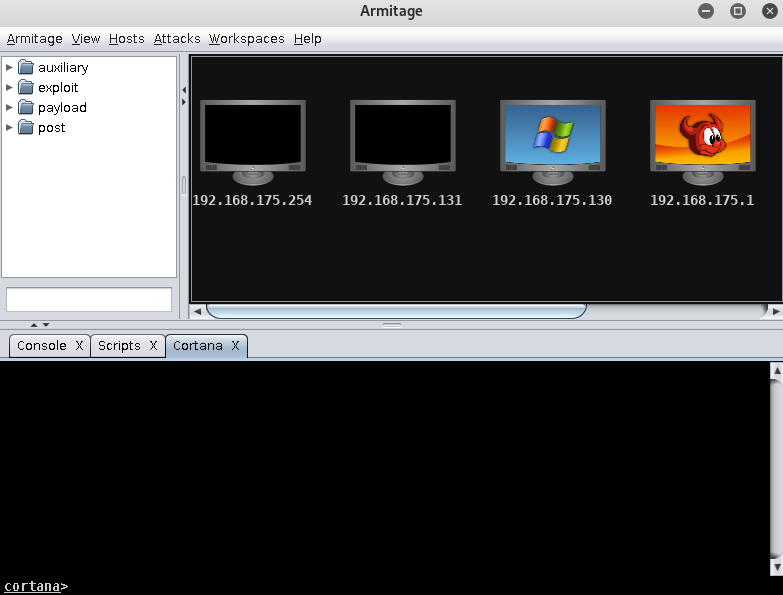Collapse the module panel with left splitter arrow

click(184, 90)
